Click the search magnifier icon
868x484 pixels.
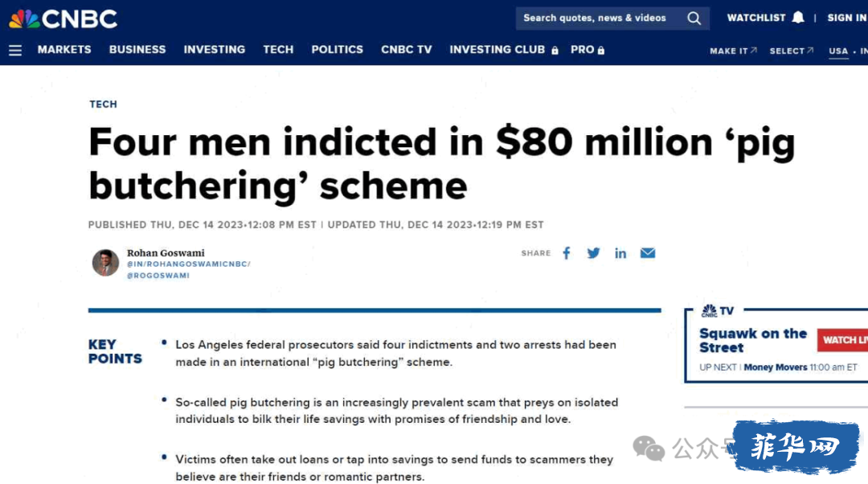click(694, 18)
